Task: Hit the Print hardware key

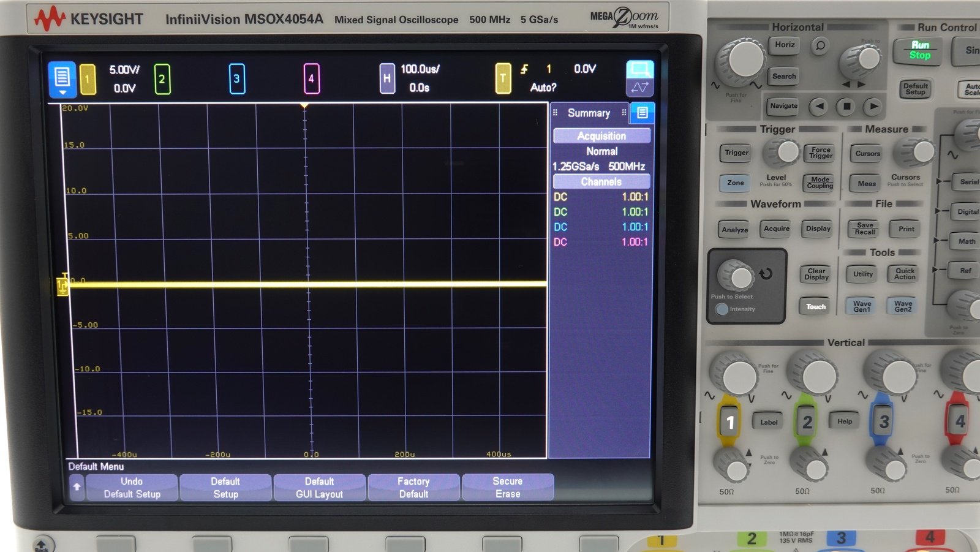Action: (x=906, y=229)
